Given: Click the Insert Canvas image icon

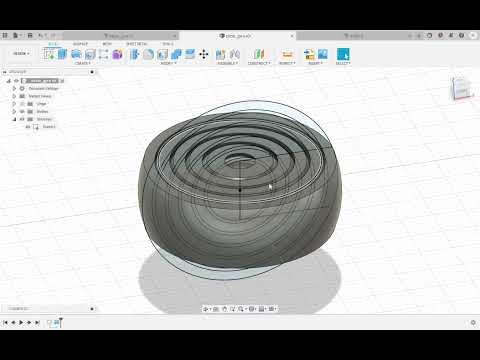Looking at the screenshot, I should tap(323, 54).
